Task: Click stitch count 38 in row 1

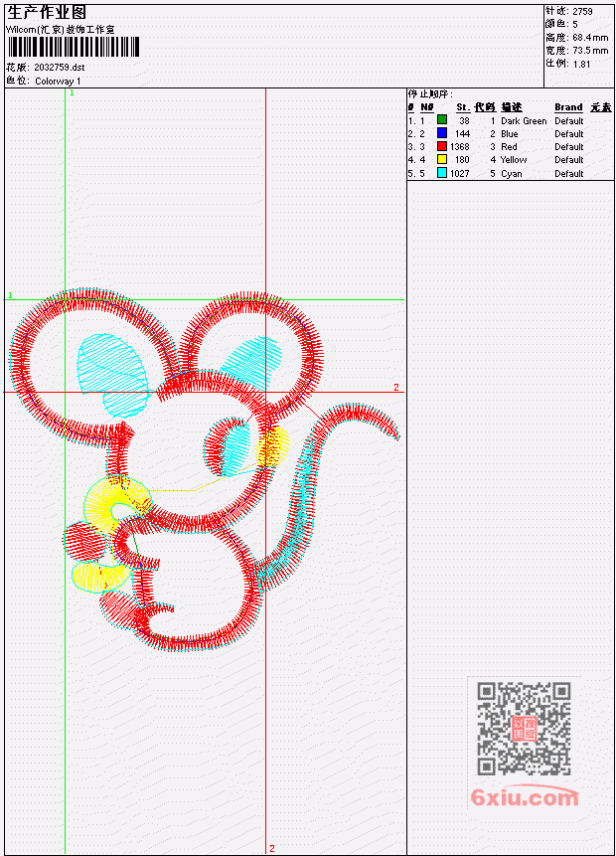Action: [x=464, y=121]
